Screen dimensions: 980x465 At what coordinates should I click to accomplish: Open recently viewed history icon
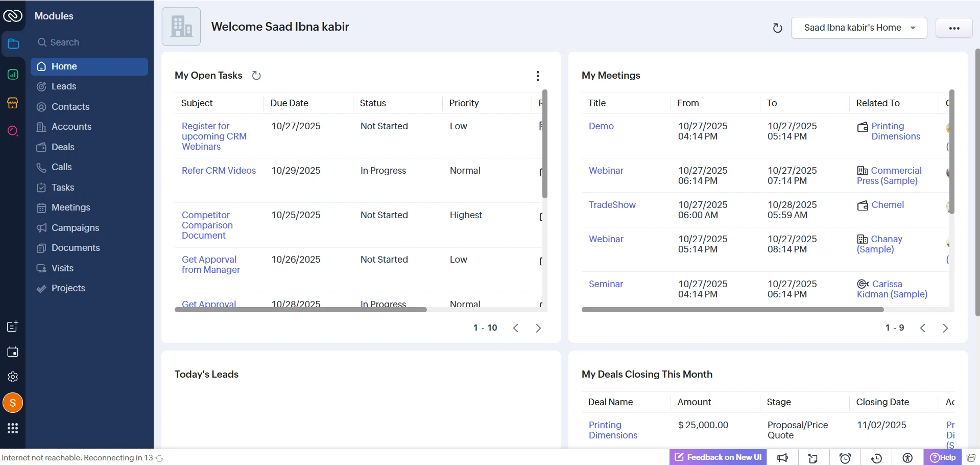coord(876,458)
